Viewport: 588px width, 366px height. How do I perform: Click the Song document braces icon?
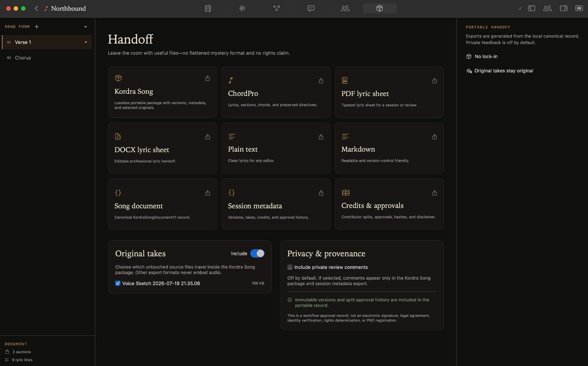tap(118, 193)
